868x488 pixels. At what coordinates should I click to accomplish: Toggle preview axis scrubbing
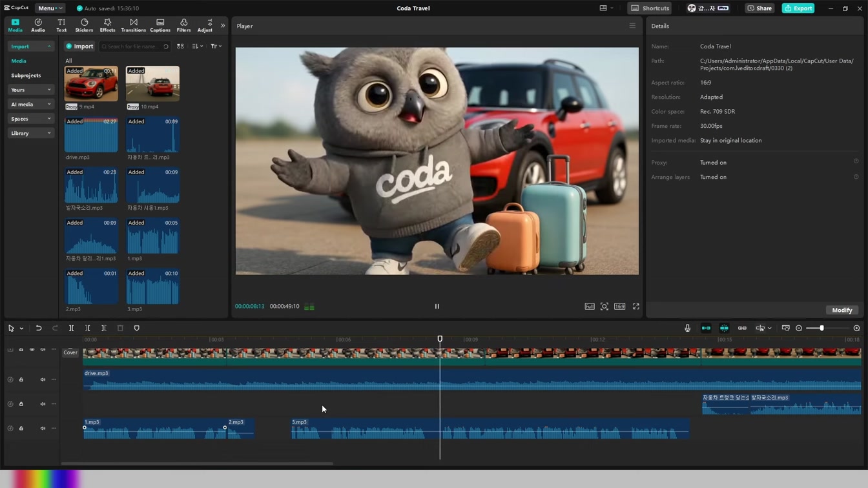click(x=760, y=328)
